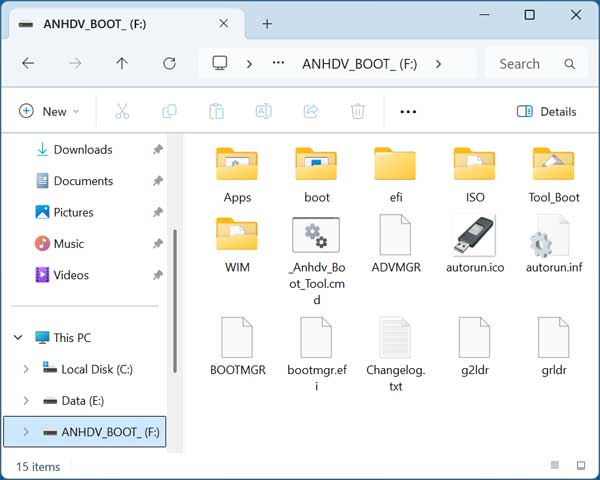Open the See more toolbar menu
Image resolution: width=600 pixels, height=480 pixels.
(x=408, y=112)
